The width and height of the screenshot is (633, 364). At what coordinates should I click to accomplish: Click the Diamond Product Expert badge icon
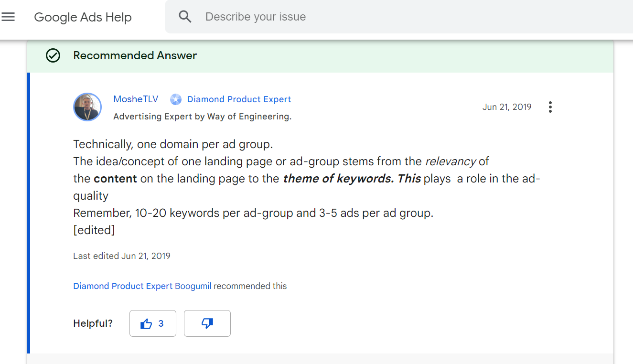tap(175, 99)
